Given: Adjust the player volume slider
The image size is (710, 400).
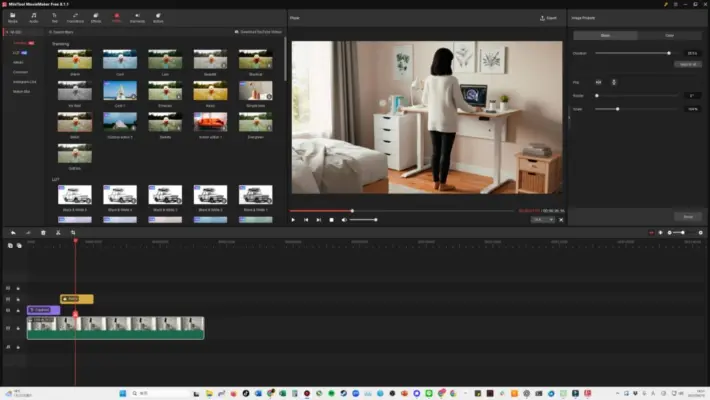Looking at the screenshot, I should click(x=363, y=220).
